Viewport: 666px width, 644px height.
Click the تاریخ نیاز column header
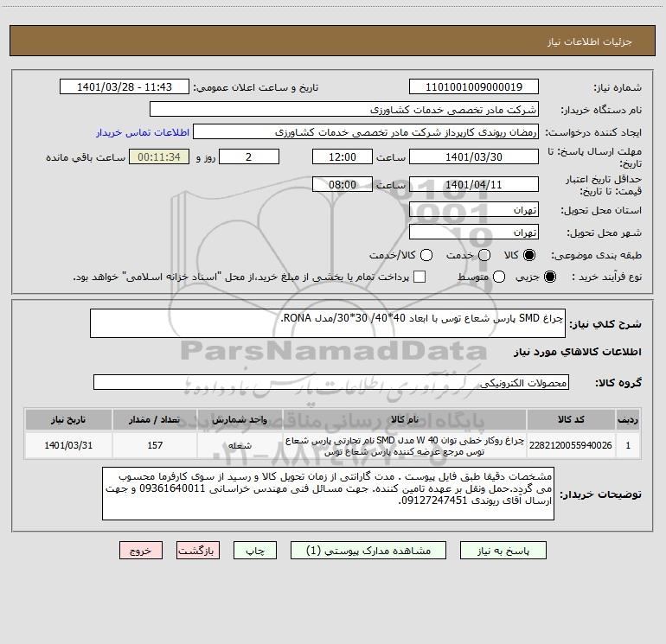[x=68, y=419]
